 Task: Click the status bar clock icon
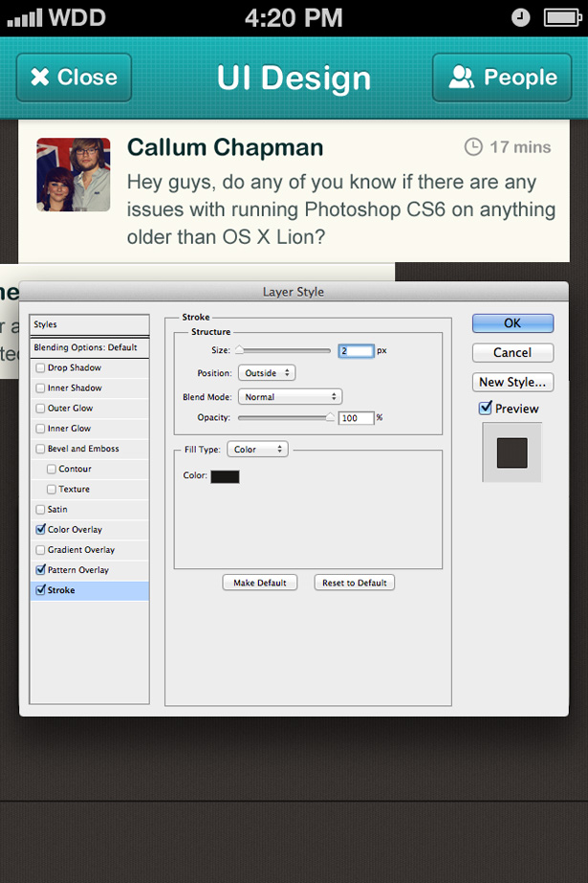coord(521,17)
